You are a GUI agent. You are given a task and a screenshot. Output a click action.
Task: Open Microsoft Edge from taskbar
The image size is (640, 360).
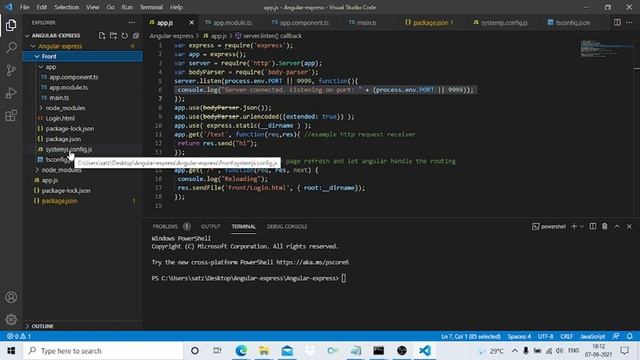pos(241,351)
